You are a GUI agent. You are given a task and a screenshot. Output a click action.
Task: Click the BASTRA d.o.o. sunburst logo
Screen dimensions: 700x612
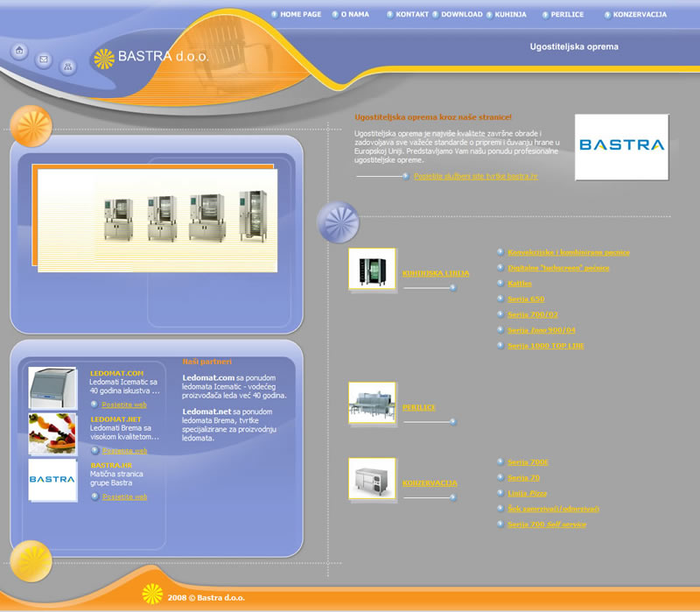[104, 59]
